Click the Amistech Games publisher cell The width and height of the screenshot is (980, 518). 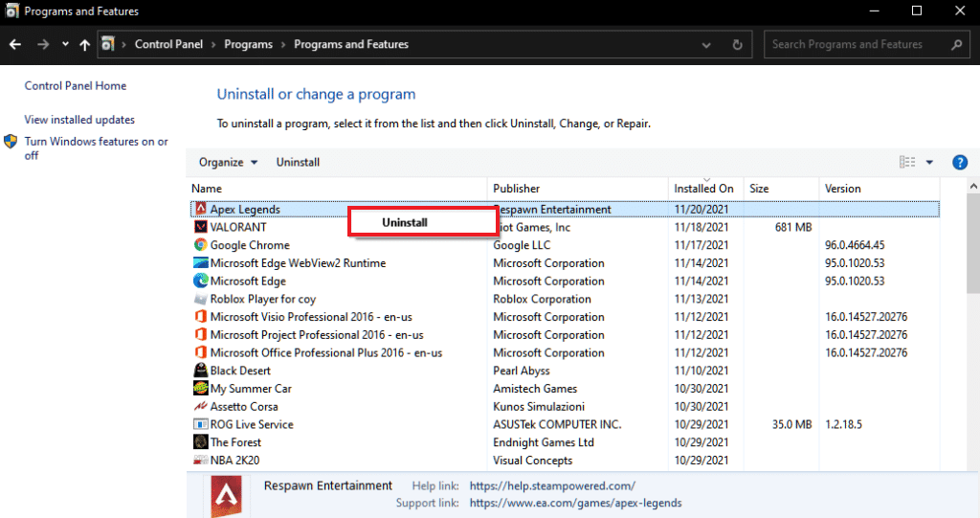535,389
